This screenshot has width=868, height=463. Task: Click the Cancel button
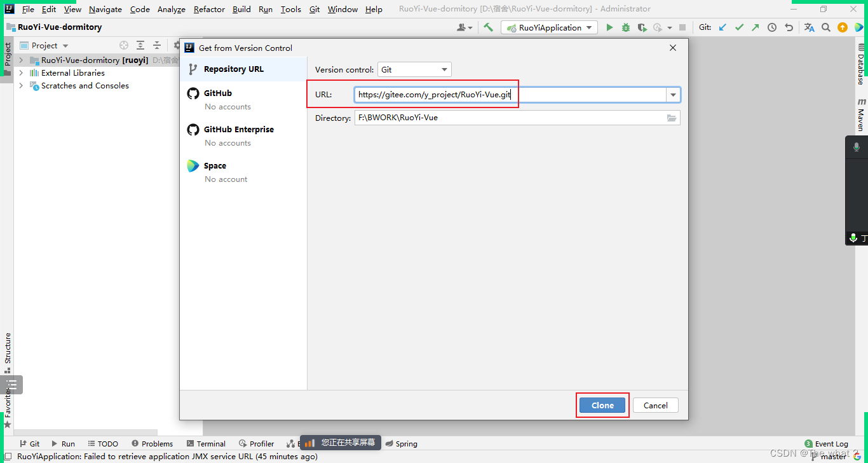click(x=655, y=405)
